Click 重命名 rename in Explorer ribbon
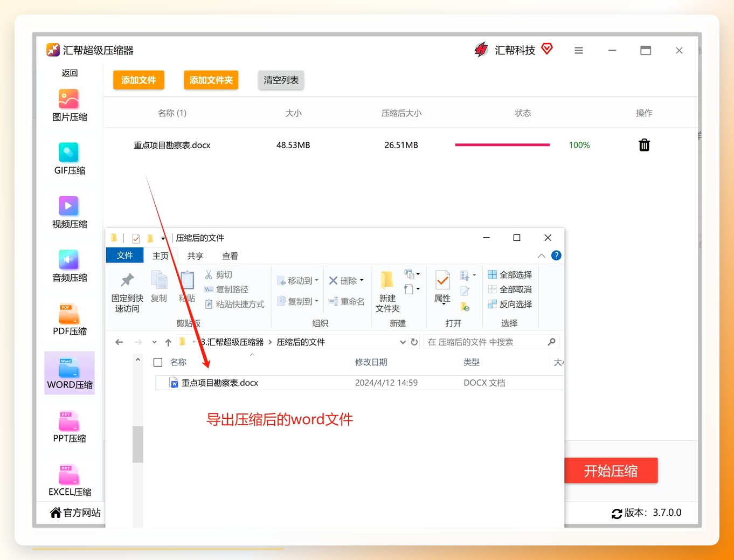The height and width of the screenshot is (560, 734). [347, 301]
